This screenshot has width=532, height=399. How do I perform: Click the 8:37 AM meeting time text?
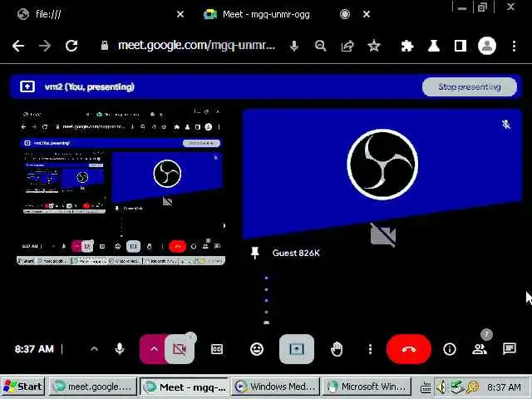(x=34, y=349)
